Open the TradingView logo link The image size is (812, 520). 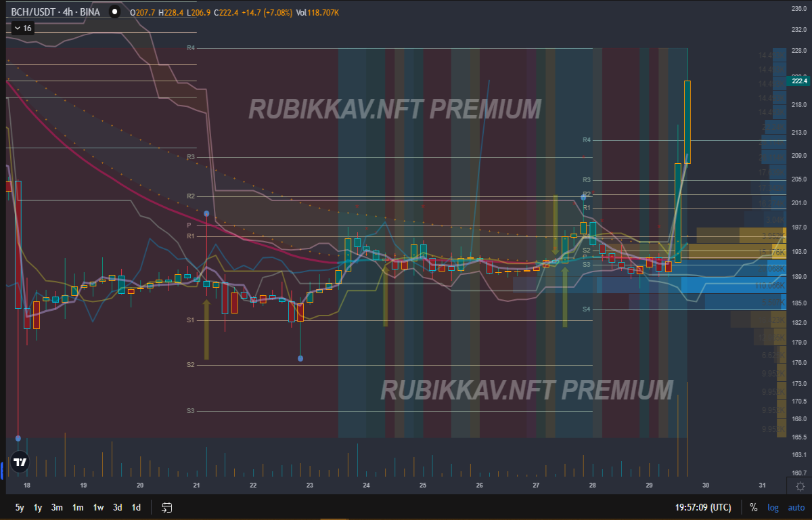[x=20, y=462]
